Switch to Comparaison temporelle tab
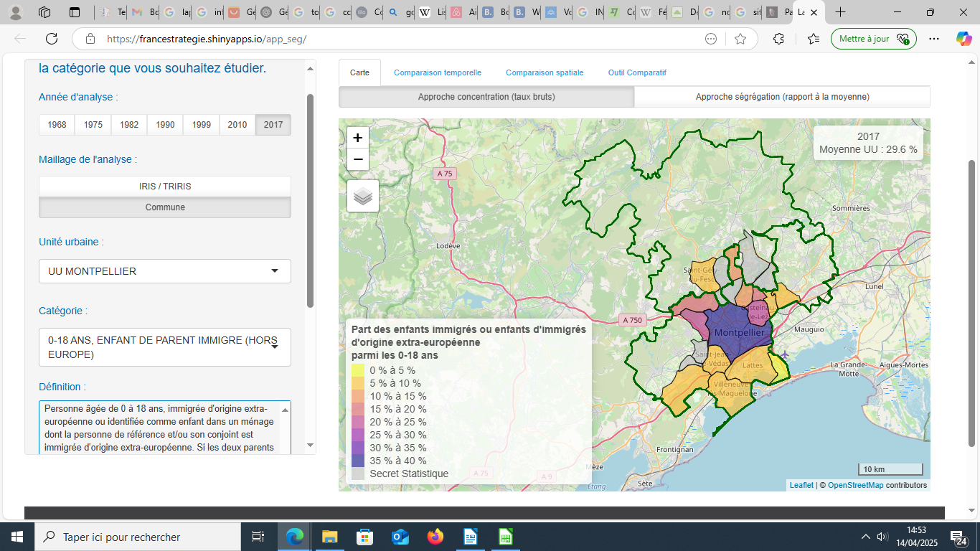 tap(438, 72)
